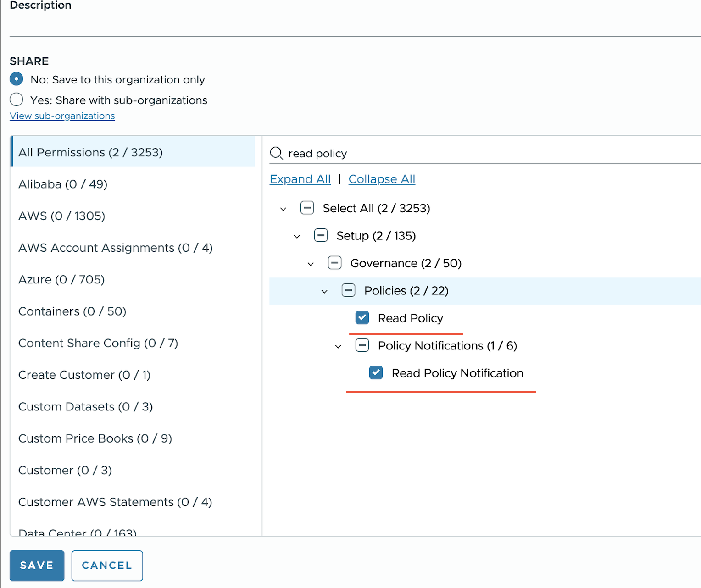The width and height of the screenshot is (701, 588).
Task: Toggle the Policies group checkbox
Action: pos(348,290)
